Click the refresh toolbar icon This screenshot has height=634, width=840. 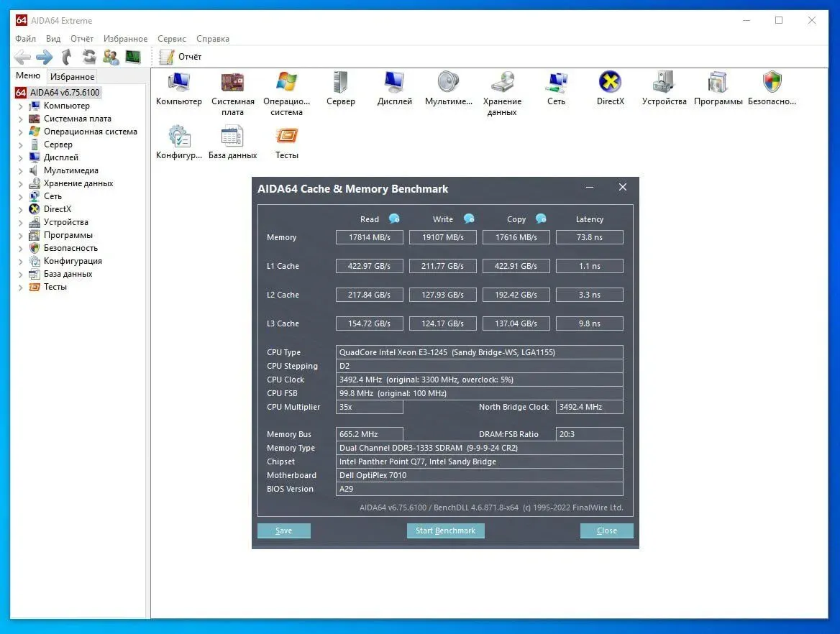89,57
